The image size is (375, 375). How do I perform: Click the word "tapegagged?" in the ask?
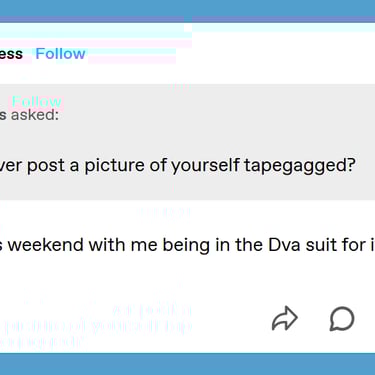(x=300, y=166)
